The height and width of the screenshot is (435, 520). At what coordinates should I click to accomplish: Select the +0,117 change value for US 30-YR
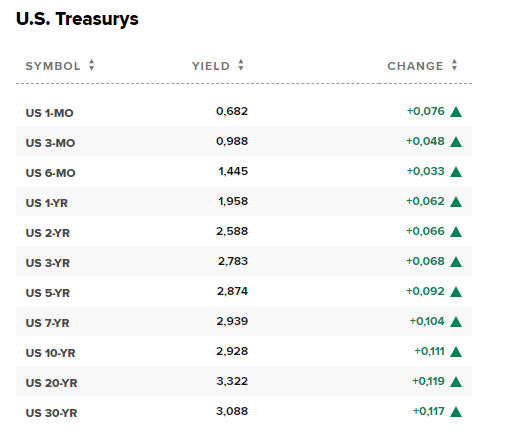[429, 411]
